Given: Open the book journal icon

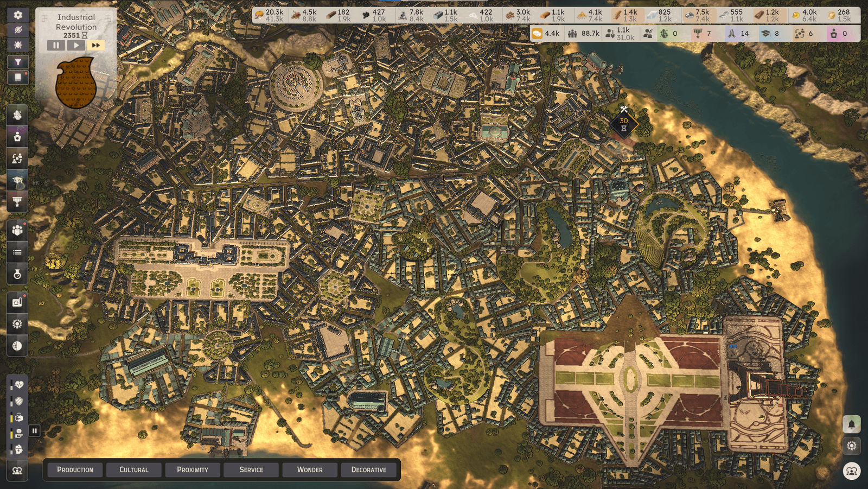Looking at the screenshot, I should (x=18, y=77).
